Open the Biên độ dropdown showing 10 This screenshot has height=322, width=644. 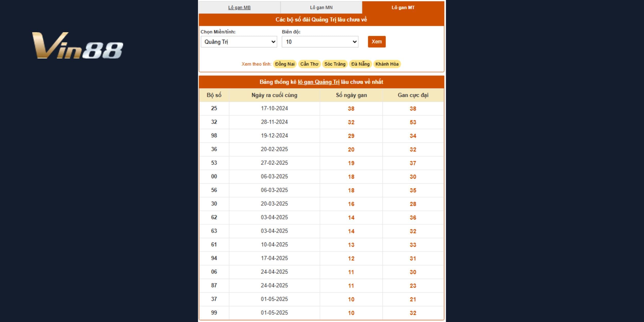click(x=320, y=42)
